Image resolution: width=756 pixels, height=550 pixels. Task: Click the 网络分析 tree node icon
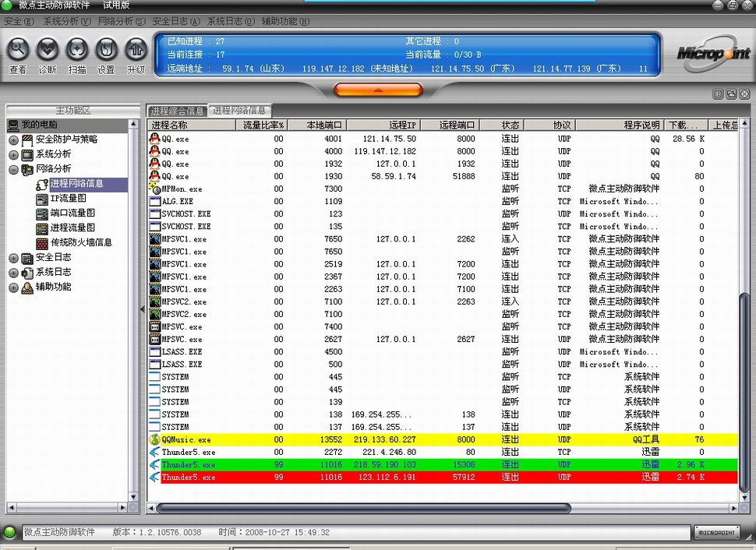point(27,170)
